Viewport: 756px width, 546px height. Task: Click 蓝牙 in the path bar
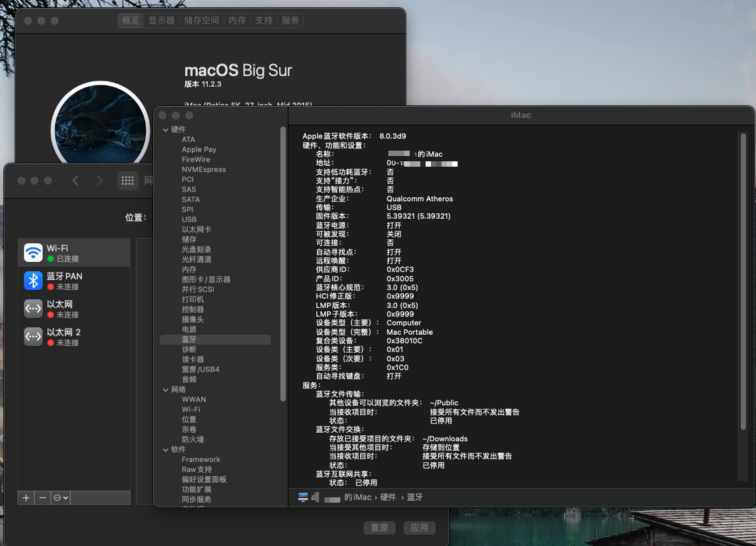coord(415,497)
